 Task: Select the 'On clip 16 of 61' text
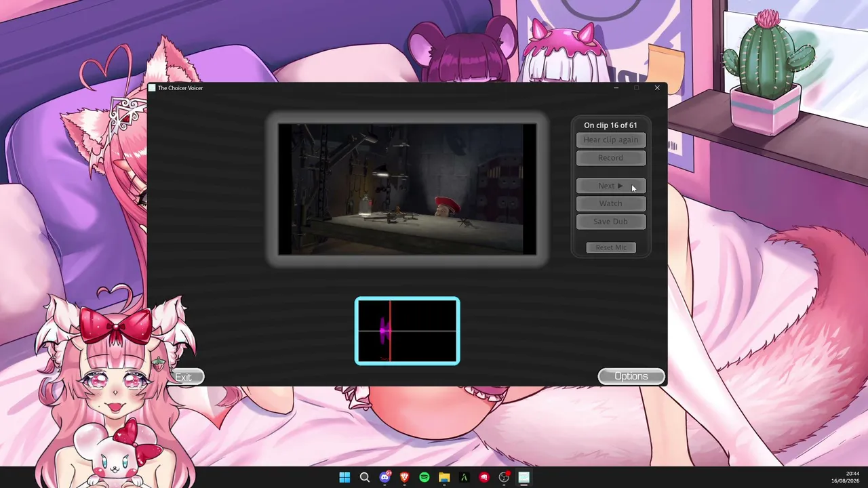click(610, 125)
